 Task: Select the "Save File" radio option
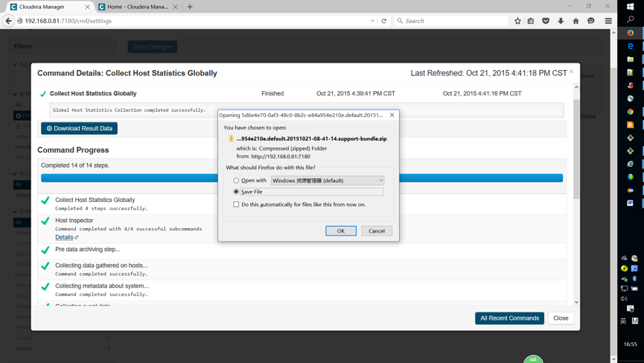coord(237,192)
